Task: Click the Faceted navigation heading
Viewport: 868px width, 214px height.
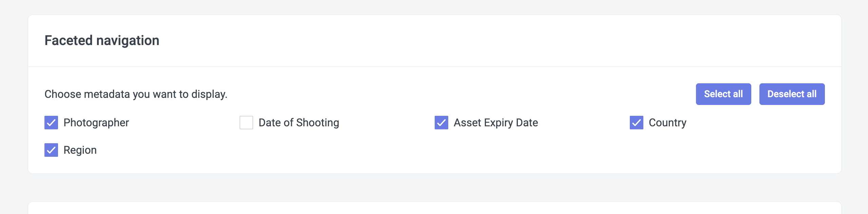Action: coord(102,41)
